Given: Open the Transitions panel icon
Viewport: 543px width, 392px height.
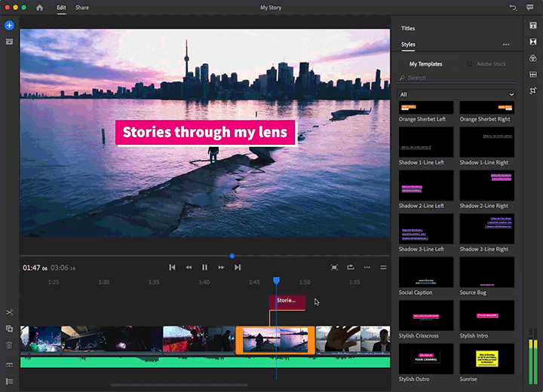Looking at the screenshot, I should (532, 41).
